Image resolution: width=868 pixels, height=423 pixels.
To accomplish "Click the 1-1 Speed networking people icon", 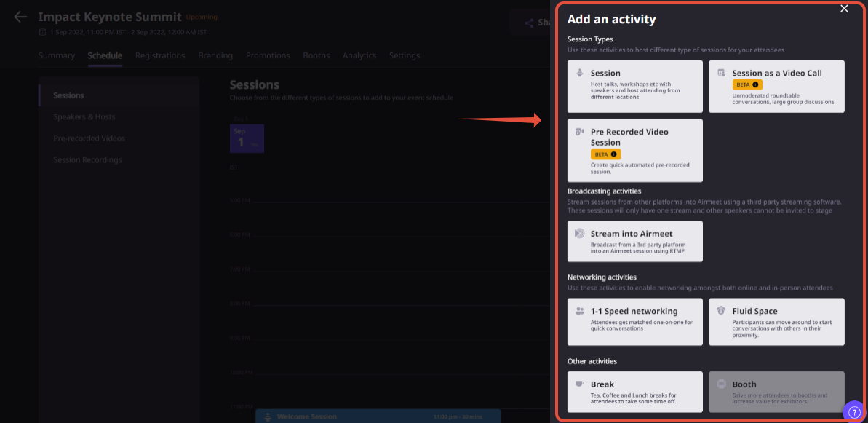I will click(x=580, y=311).
